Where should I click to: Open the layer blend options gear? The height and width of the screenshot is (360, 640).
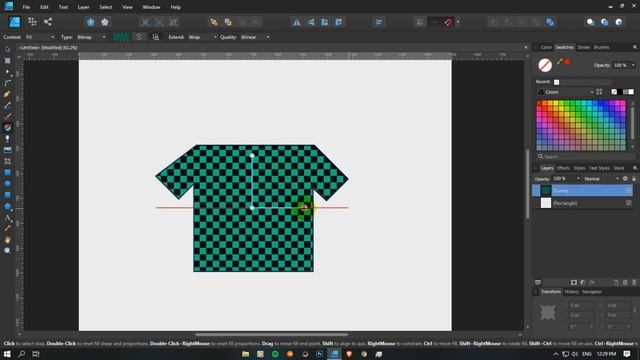[x=625, y=179]
